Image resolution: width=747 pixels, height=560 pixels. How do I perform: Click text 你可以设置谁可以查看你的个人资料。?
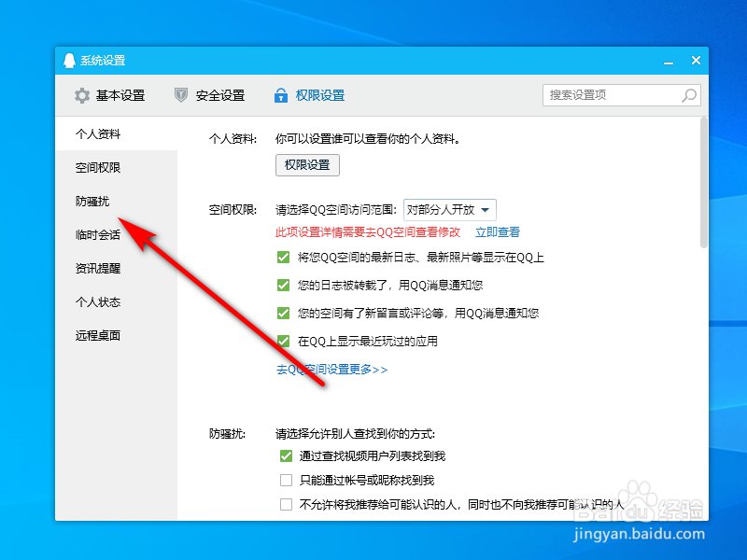pos(368,139)
